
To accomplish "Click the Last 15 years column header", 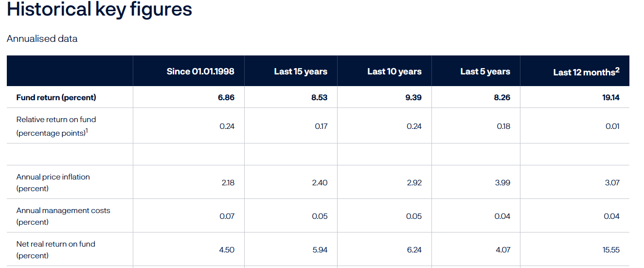I will coord(301,71).
